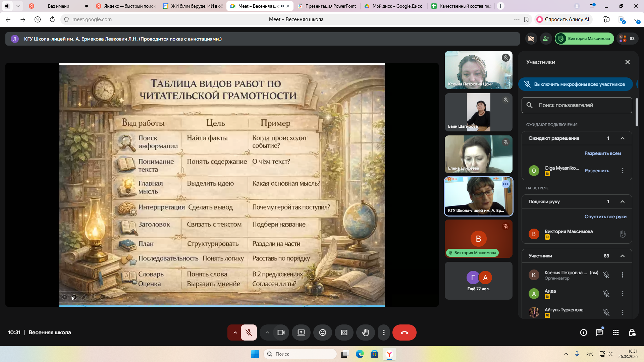Viewport: 644px width, 362px height.
Task: Click Выключить микрофоны всех участников button
Action: pos(576,84)
